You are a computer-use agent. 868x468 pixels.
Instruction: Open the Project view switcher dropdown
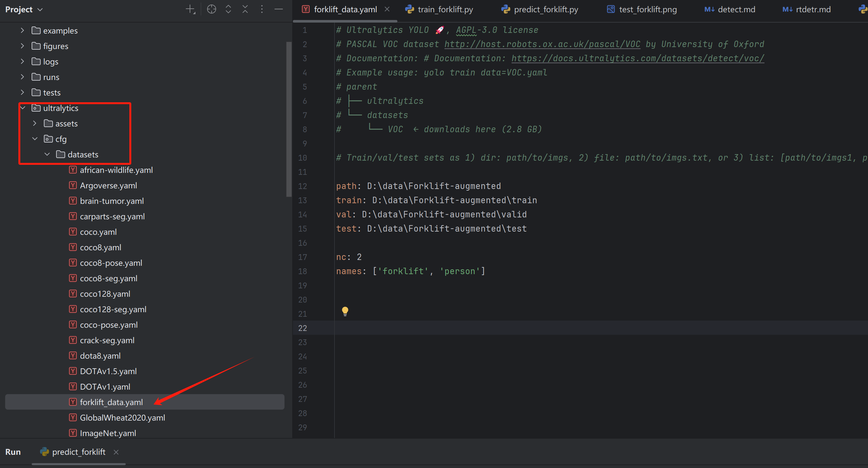coord(40,9)
